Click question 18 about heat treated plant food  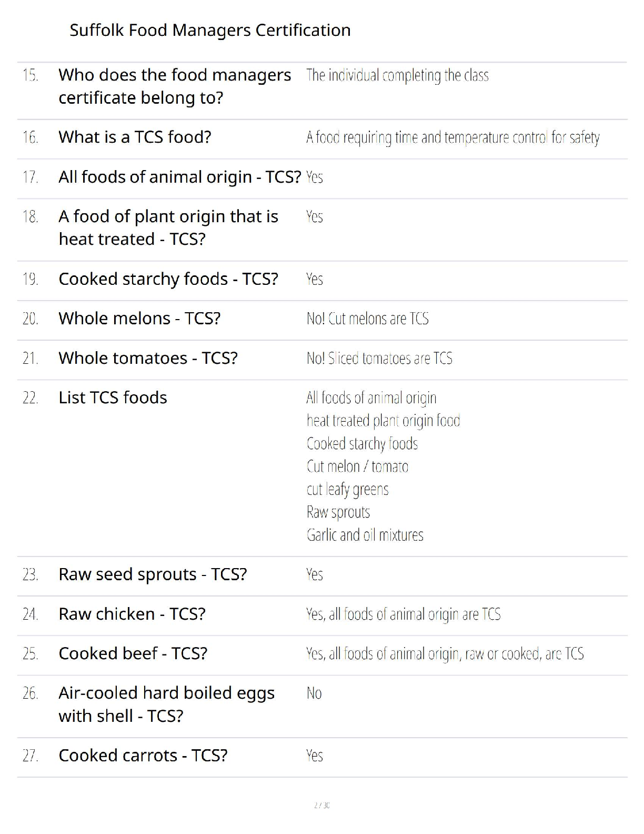tap(168, 227)
